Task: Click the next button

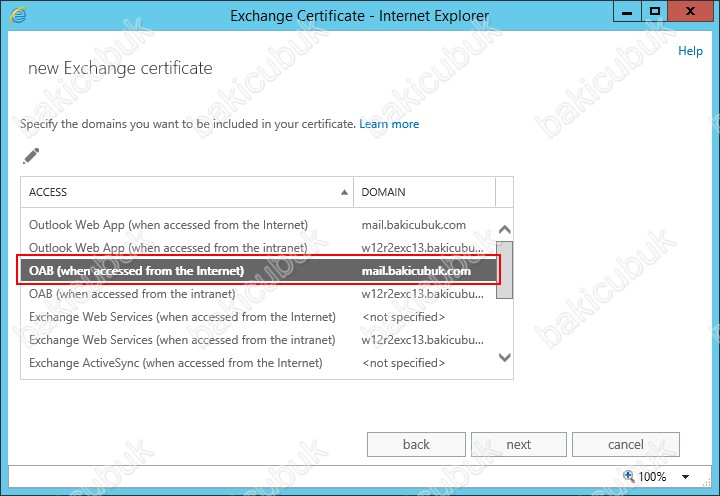Action: [x=519, y=444]
